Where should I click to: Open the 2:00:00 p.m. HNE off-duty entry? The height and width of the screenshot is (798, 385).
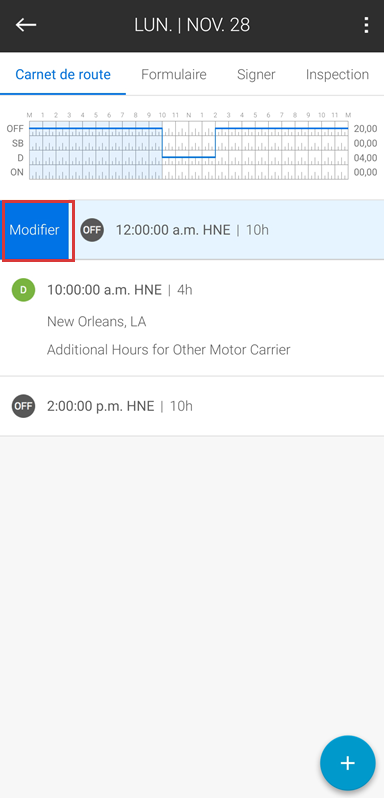tap(192, 406)
